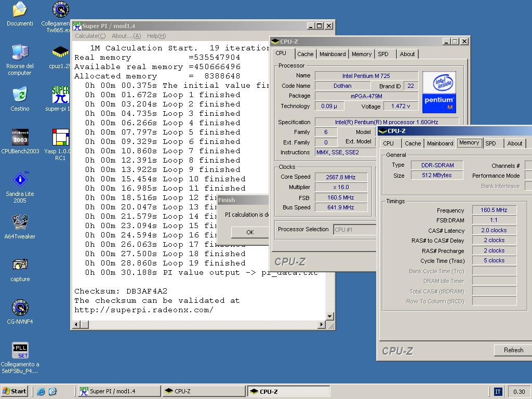Click Super PI title bar icon
This screenshot has height=399, width=532.
tap(77, 26)
